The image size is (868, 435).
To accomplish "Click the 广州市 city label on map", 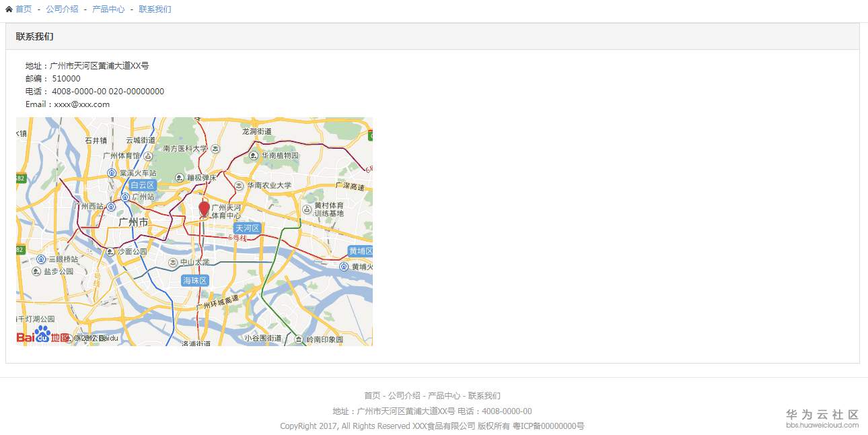I will click(x=133, y=222).
